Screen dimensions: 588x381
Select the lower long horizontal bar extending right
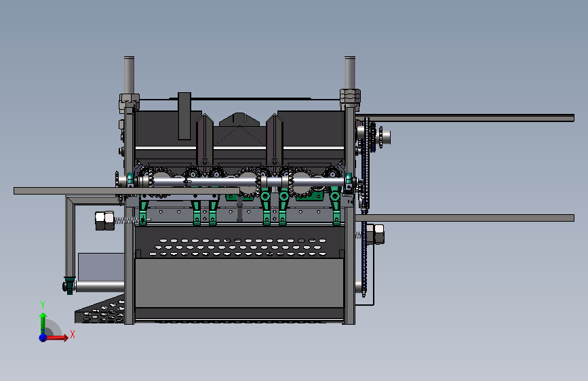click(465, 218)
